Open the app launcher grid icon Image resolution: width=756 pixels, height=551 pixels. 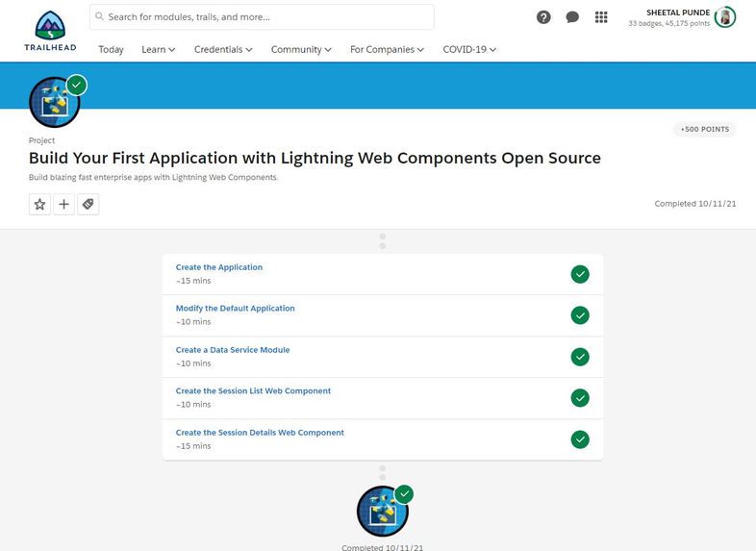tap(601, 17)
